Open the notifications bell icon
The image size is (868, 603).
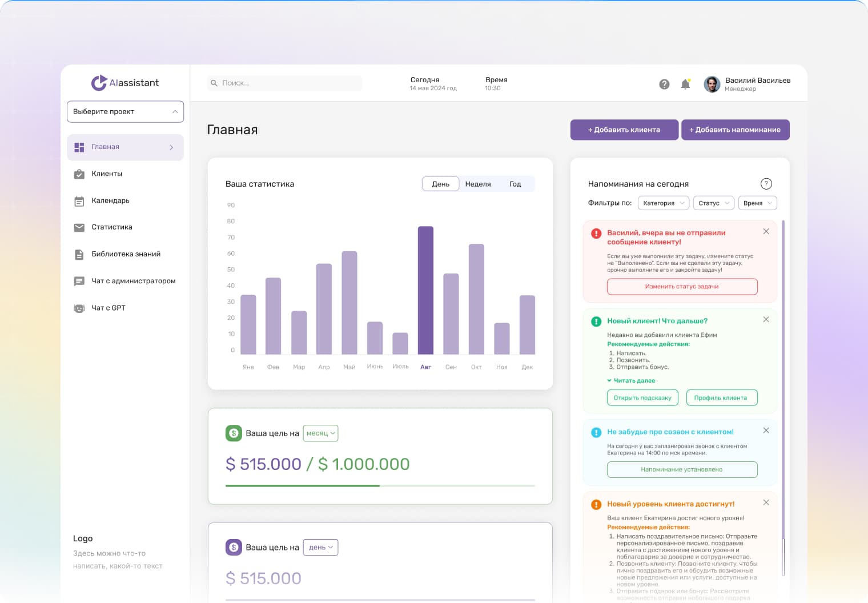pyautogui.click(x=685, y=85)
